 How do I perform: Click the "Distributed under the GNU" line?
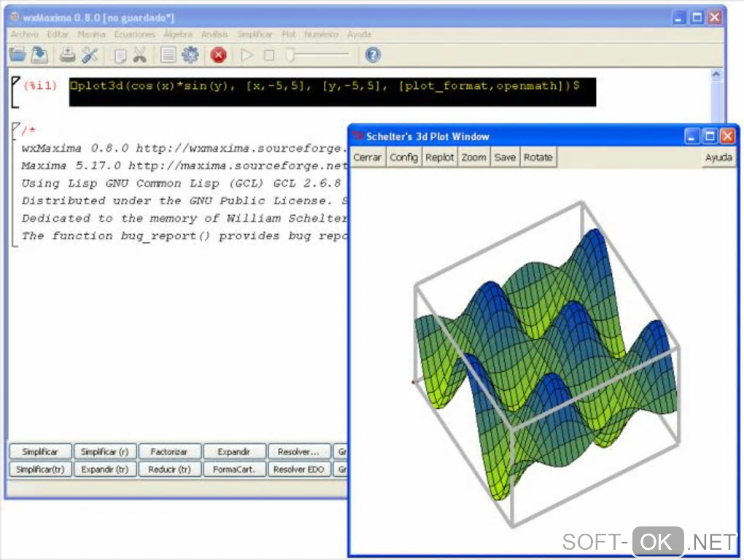coord(184,201)
